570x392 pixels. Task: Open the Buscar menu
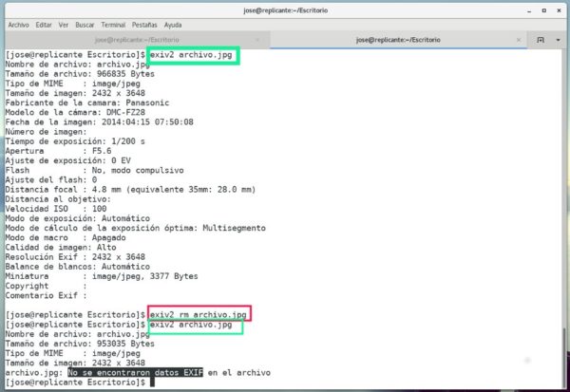tap(85, 25)
